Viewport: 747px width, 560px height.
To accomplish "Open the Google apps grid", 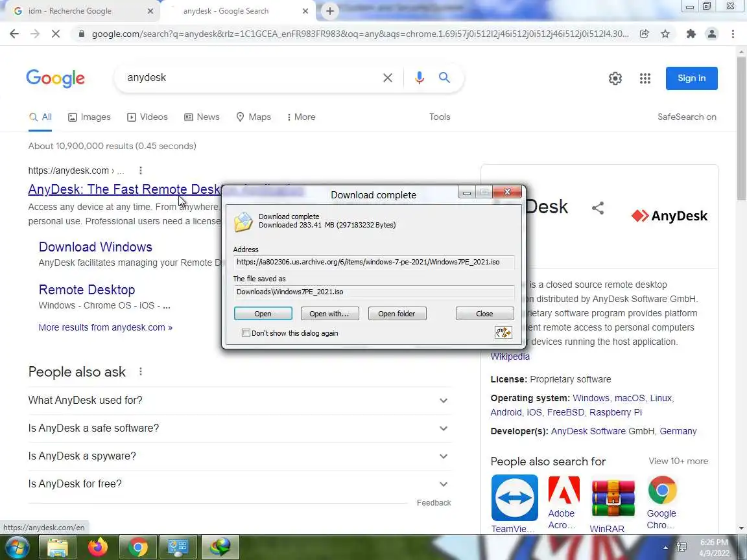I will point(645,78).
